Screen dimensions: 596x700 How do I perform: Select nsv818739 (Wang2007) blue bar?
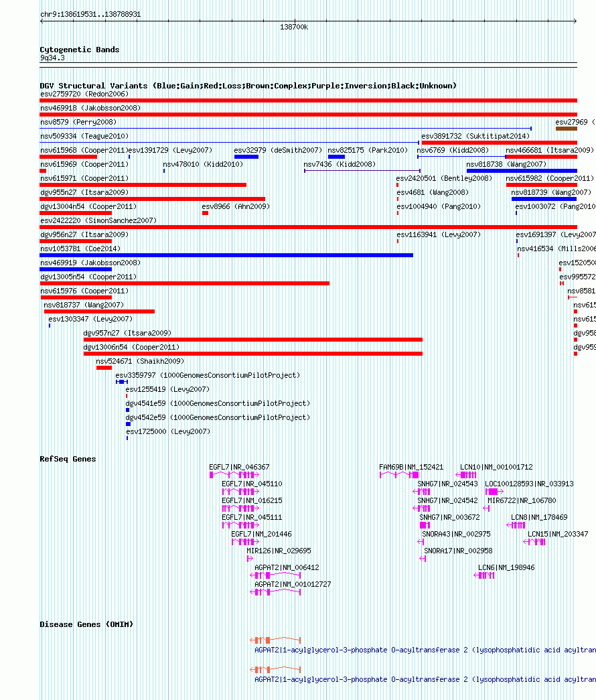pyautogui.click(x=544, y=199)
